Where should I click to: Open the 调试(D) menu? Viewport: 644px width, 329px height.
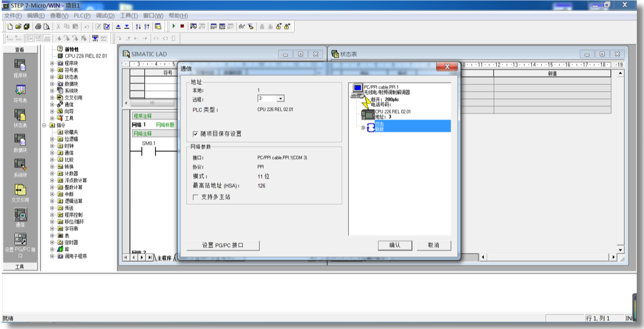(105, 15)
